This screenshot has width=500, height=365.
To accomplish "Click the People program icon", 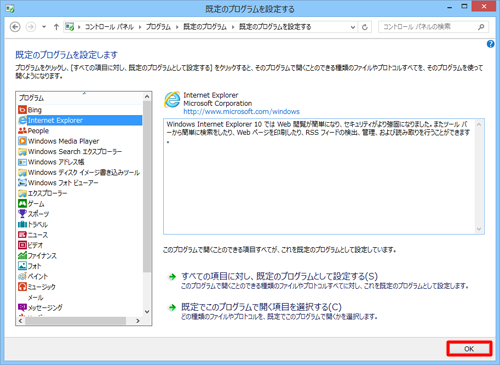I will pos(22,130).
